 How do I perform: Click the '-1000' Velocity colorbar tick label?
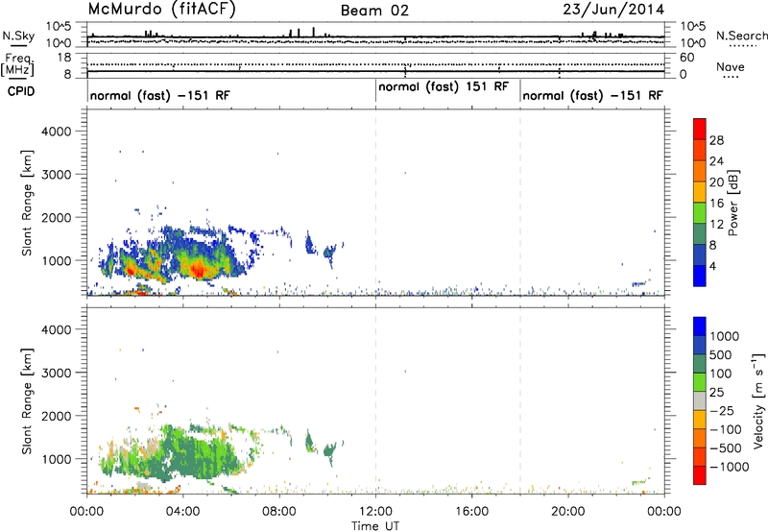click(x=730, y=467)
